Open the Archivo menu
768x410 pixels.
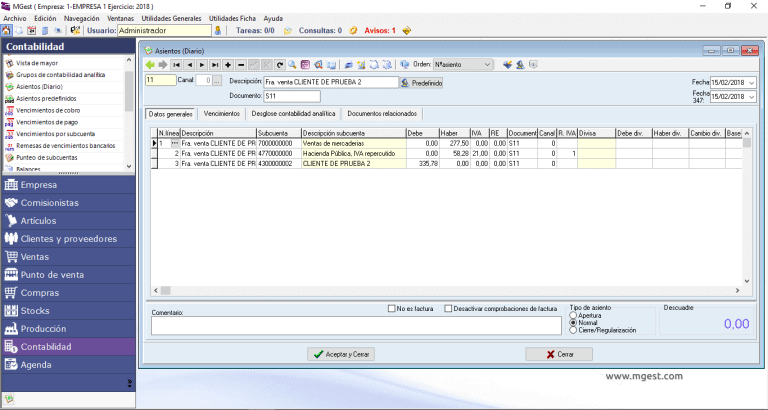click(15, 19)
